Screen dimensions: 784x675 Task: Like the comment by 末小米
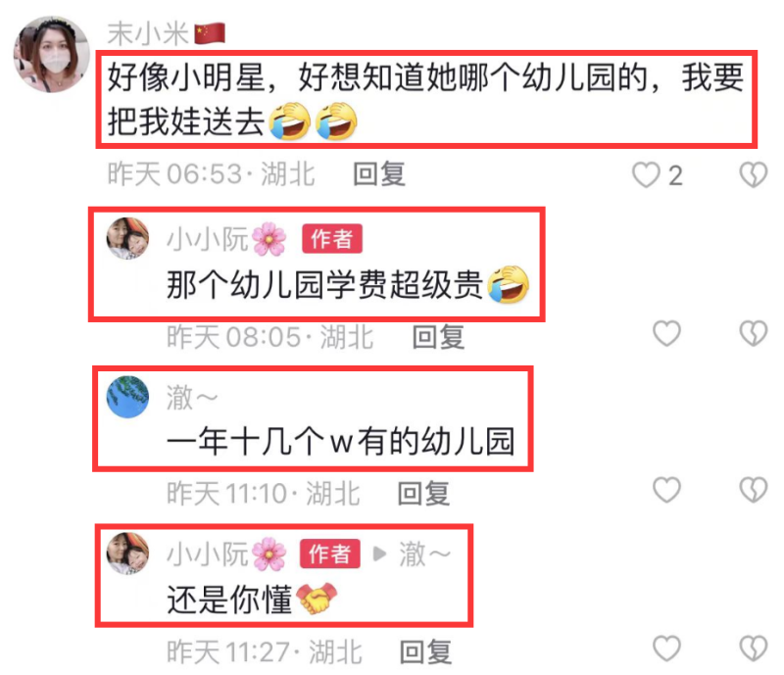[646, 175]
